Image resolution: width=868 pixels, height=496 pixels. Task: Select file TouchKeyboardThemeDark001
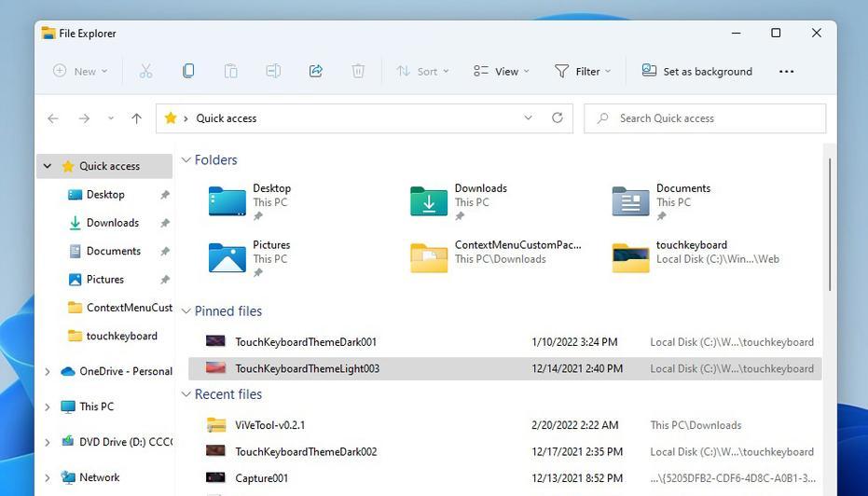[505, 342]
